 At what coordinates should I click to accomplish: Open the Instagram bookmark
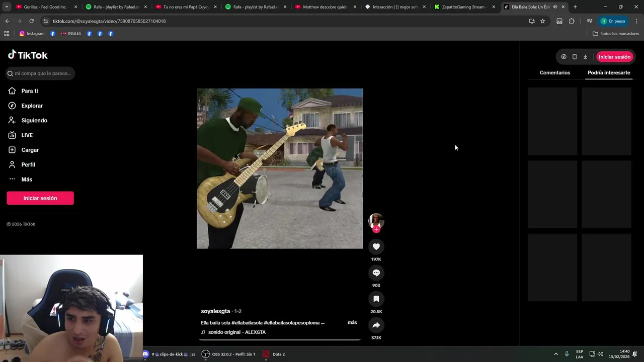(x=32, y=34)
